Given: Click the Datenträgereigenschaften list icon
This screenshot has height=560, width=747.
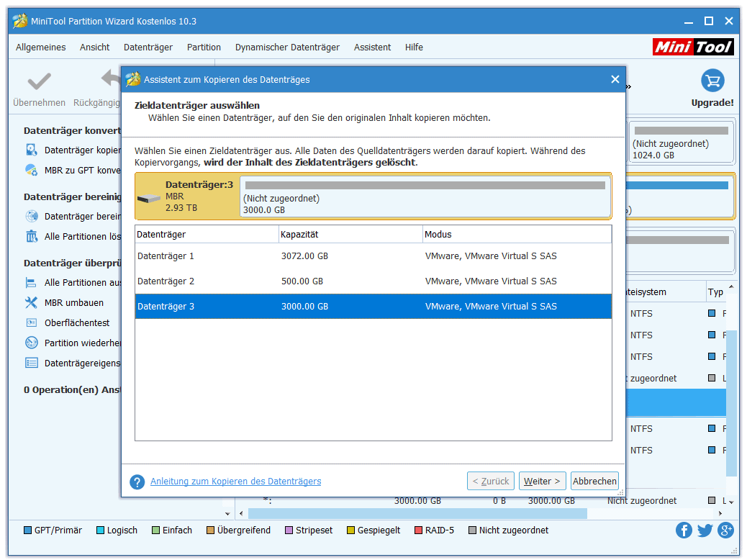Looking at the screenshot, I should pos(32,363).
